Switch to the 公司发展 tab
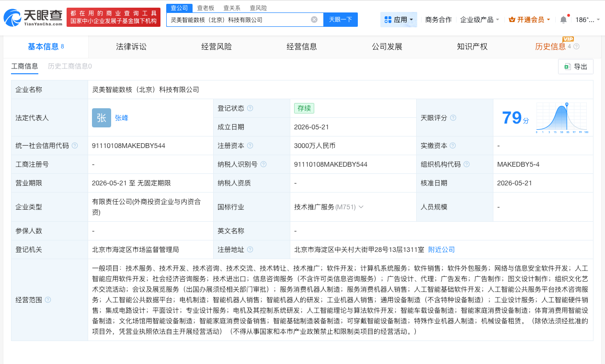Viewport: 605px width, 364px height. [387, 46]
